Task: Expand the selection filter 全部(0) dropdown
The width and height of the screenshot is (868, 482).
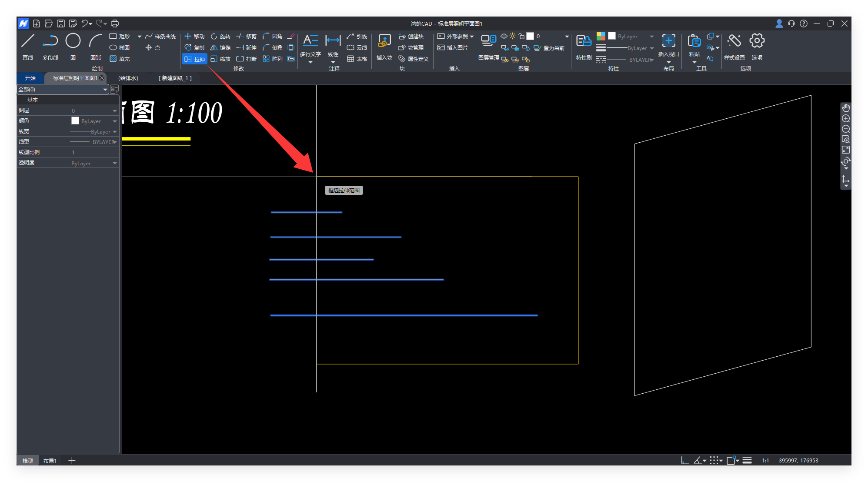Action: pos(105,89)
